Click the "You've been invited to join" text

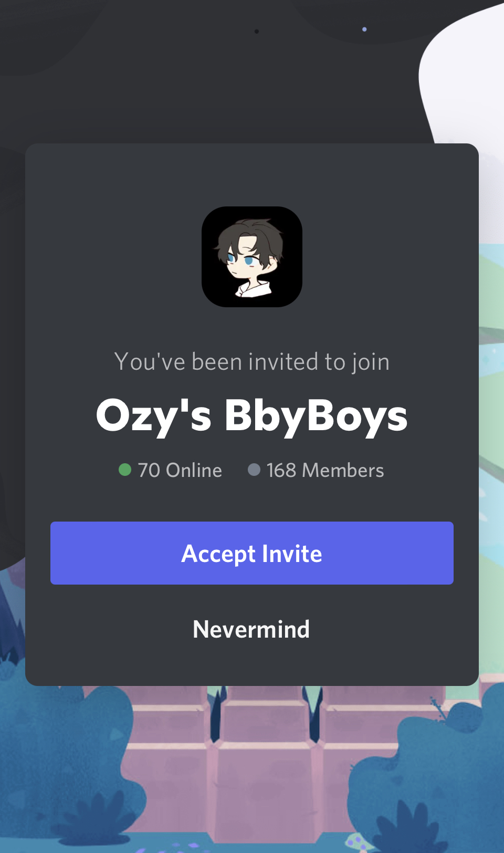(252, 362)
